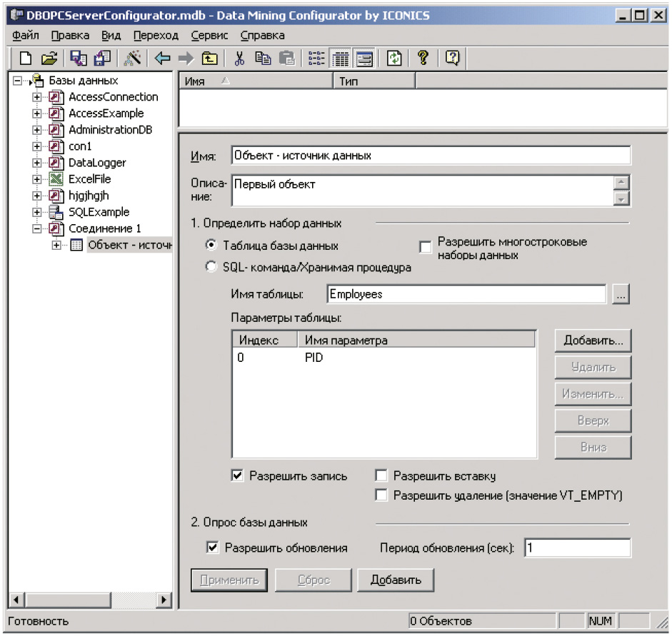This screenshot has width=672, height=636.
Task: Click the Применить button
Action: [x=229, y=580]
